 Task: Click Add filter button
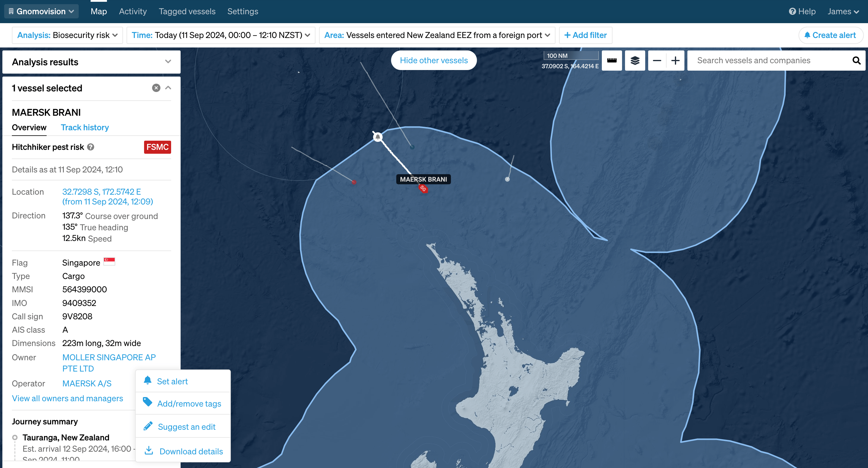pos(585,35)
